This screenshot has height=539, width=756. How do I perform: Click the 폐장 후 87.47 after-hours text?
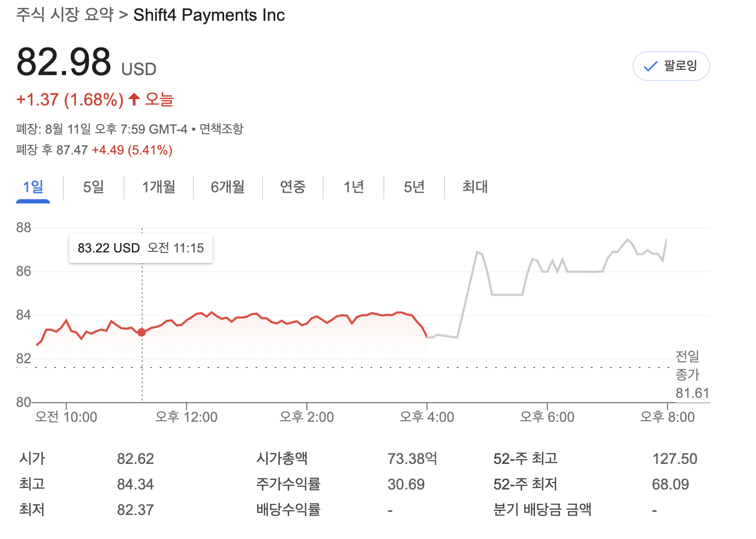pos(52,150)
